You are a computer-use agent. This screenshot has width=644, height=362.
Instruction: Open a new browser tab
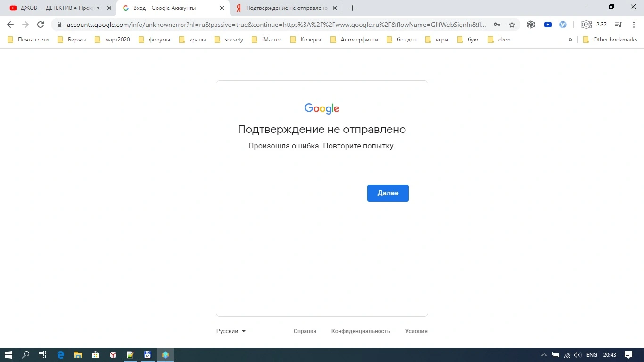(353, 8)
